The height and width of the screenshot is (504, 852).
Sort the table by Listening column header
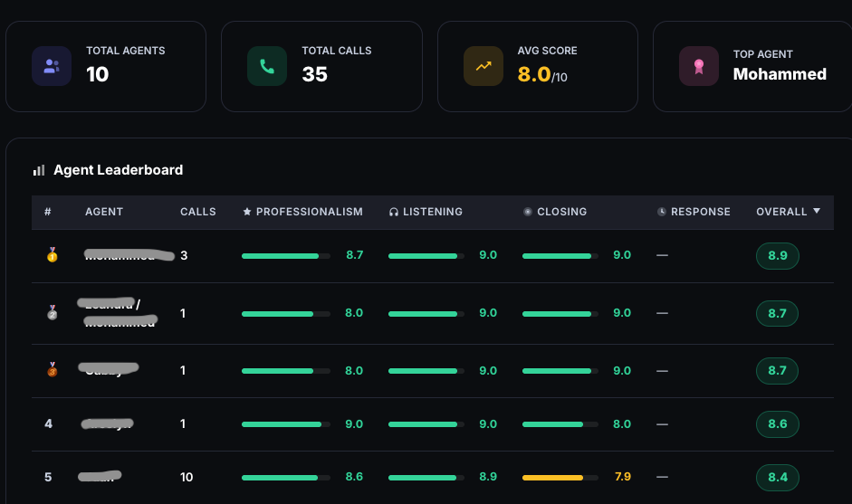click(432, 212)
